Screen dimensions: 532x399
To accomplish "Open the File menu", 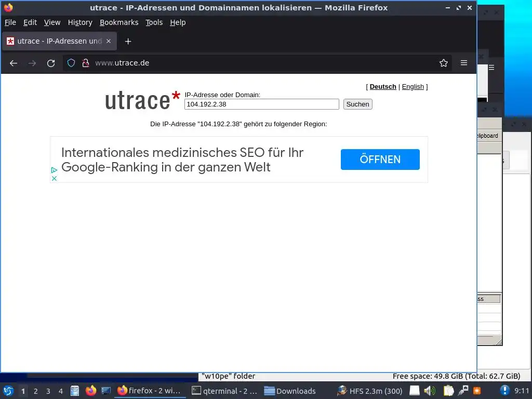I will click(x=10, y=22).
